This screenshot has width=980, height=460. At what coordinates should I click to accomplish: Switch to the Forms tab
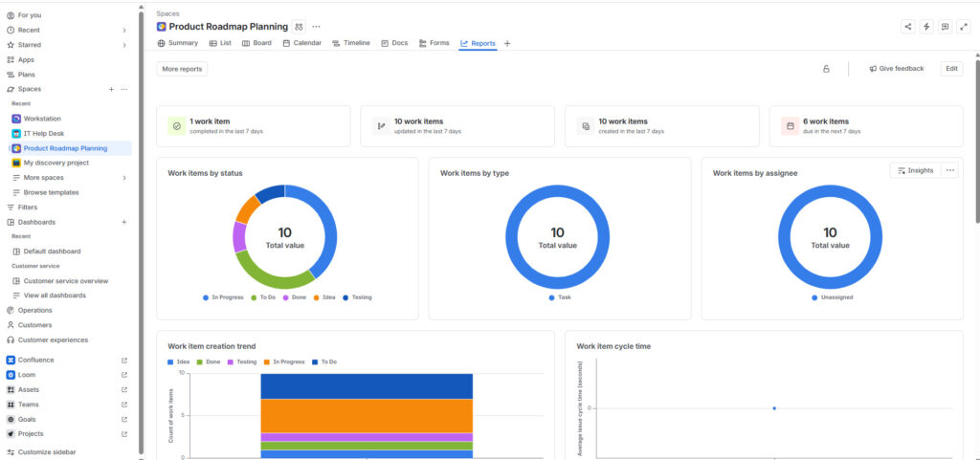[x=434, y=43]
